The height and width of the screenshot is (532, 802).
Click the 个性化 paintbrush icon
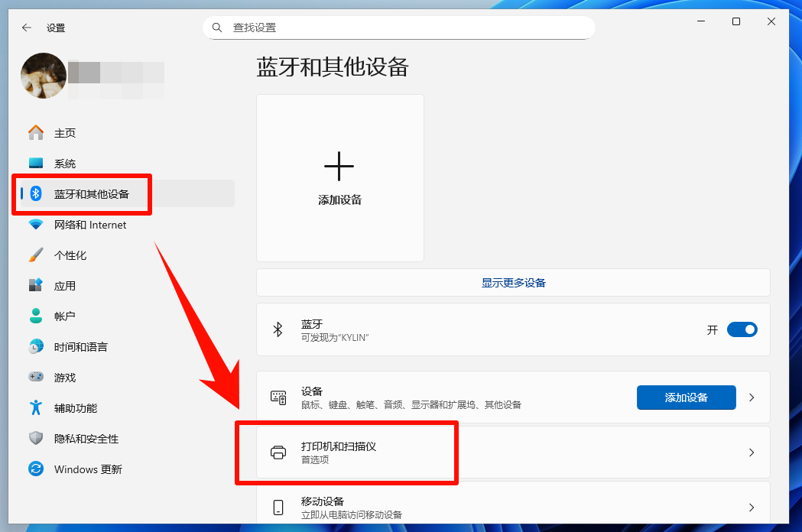coord(36,255)
